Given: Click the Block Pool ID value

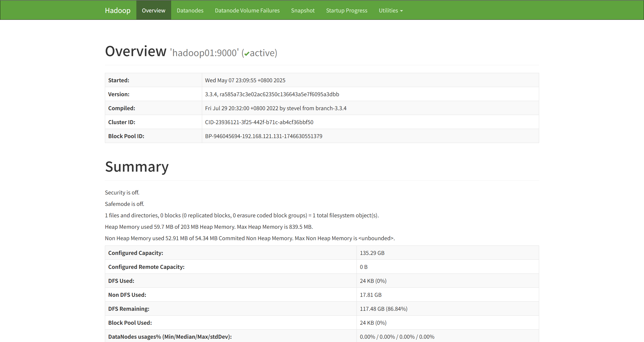Looking at the screenshot, I should pyautogui.click(x=263, y=136).
